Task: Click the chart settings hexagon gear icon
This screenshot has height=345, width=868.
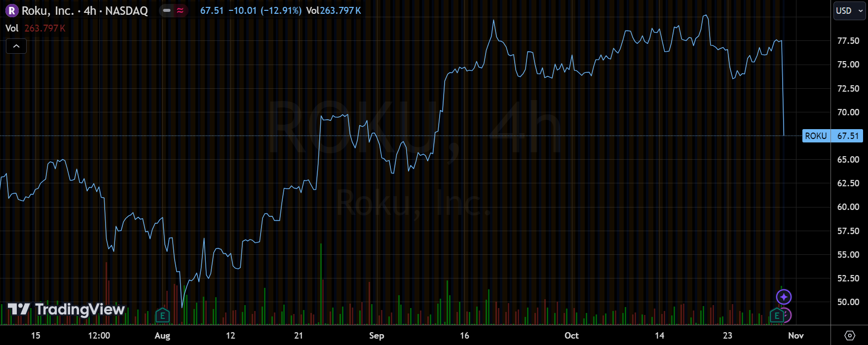Action: click(849, 336)
